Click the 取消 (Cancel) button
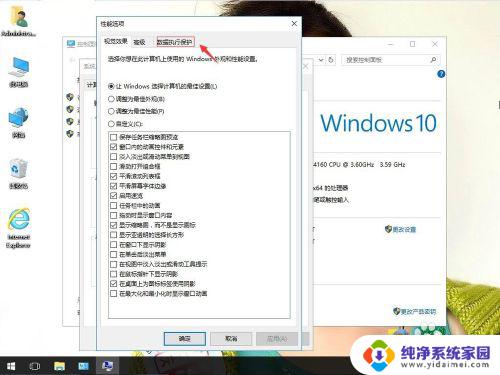This screenshot has height=375, width=500. click(x=231, y=339)
